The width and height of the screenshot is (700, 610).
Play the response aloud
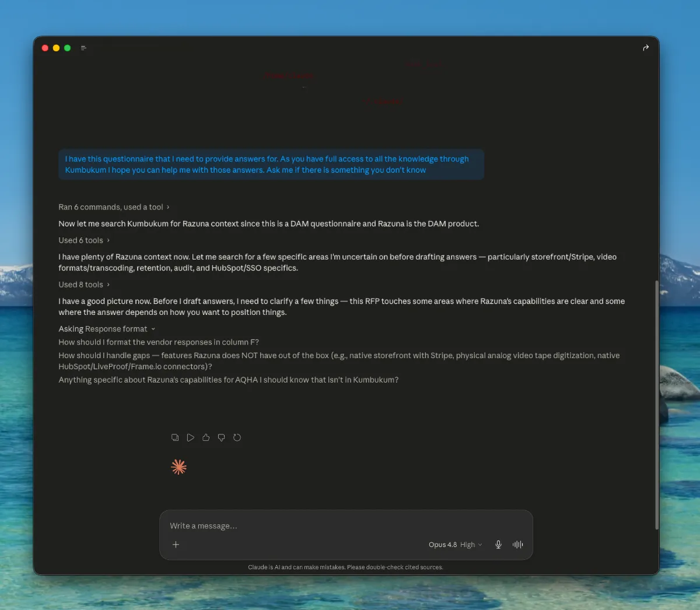pos(190,437)
